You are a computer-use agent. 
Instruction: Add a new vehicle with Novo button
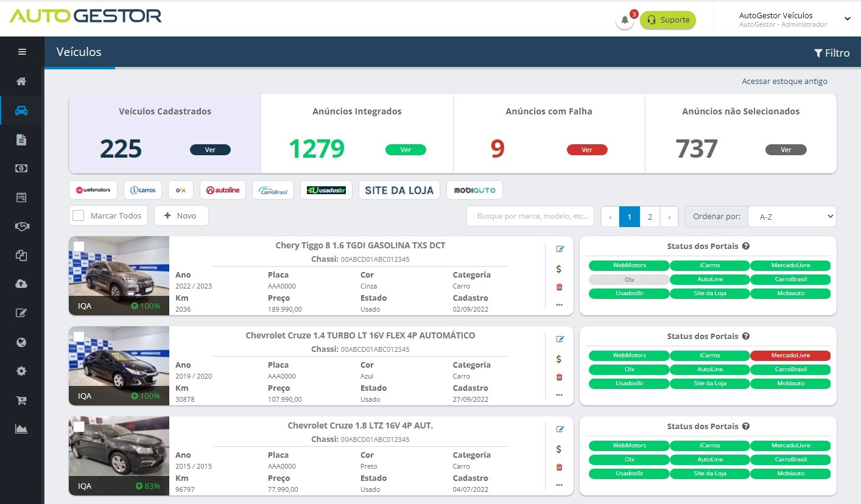click(181, 215)
